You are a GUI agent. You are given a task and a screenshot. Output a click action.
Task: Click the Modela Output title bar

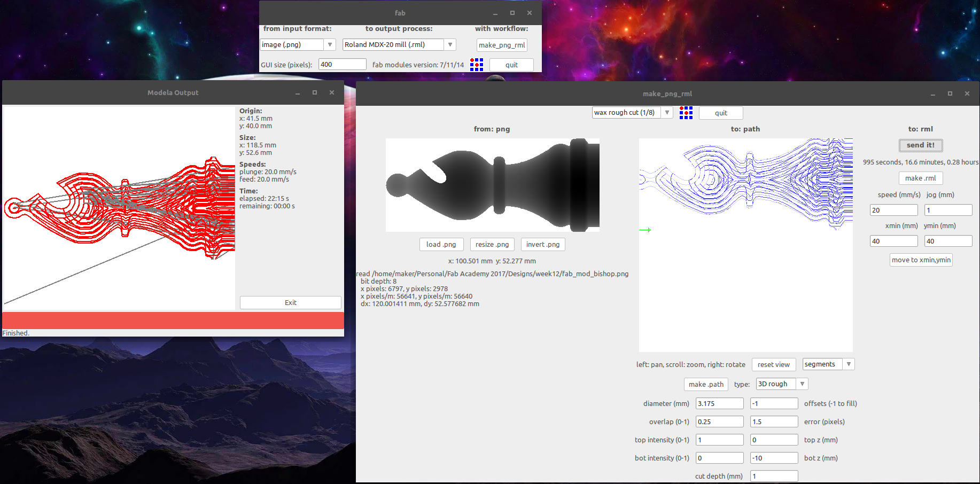point(173,93)
